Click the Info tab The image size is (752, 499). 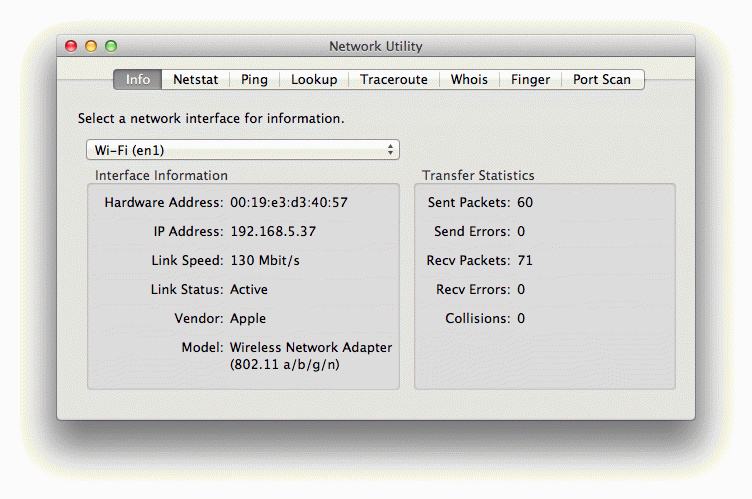click(138, 79)
